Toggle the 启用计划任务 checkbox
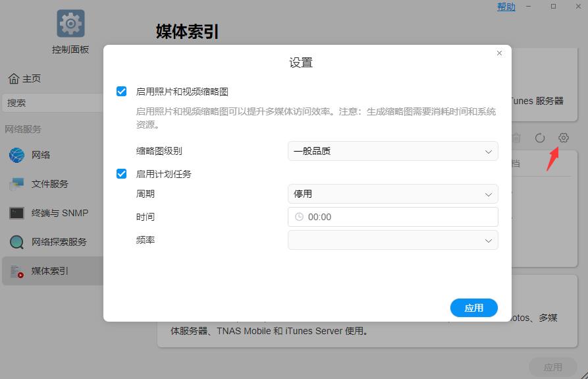 [121, 174]
